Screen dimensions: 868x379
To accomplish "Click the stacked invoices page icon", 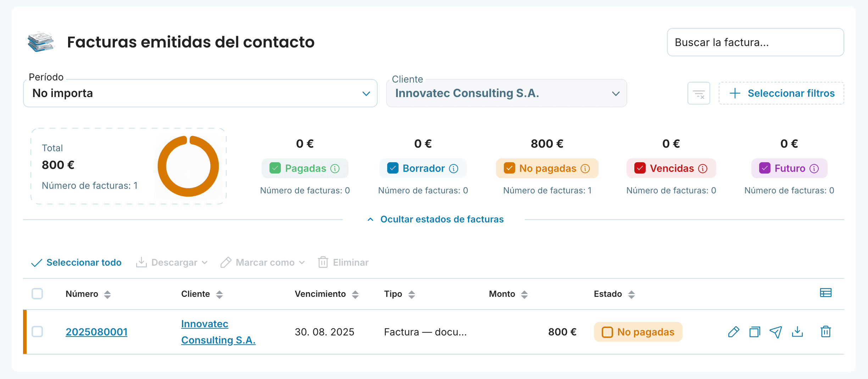I will pos(41,42).
